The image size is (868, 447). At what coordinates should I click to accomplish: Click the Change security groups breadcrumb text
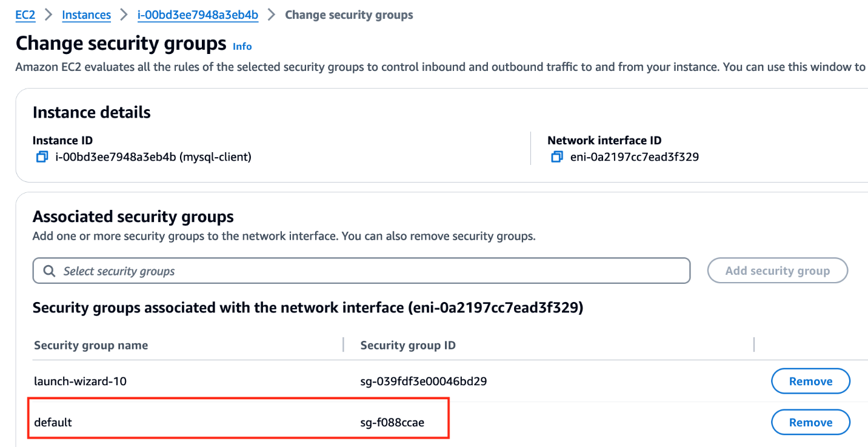[x=349, y=15]
